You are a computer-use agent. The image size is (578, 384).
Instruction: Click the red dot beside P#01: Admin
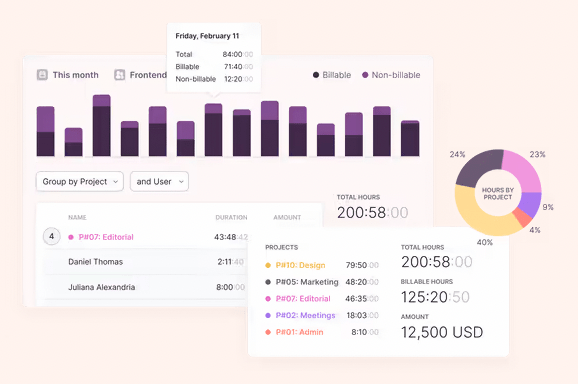pos(268,332)
